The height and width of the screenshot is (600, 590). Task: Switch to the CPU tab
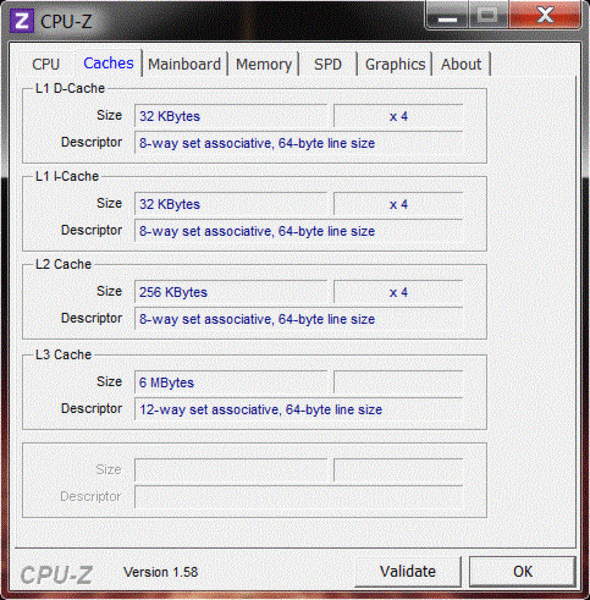click(46, 64)
